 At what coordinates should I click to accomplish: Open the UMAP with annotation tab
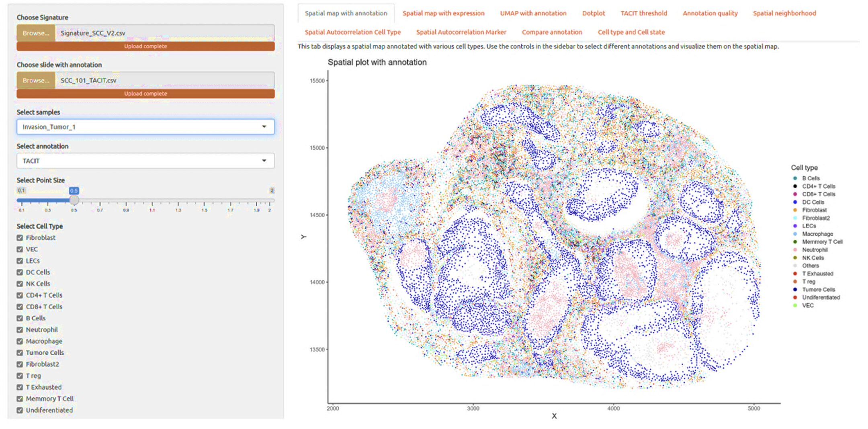click(x=533, y=13)
